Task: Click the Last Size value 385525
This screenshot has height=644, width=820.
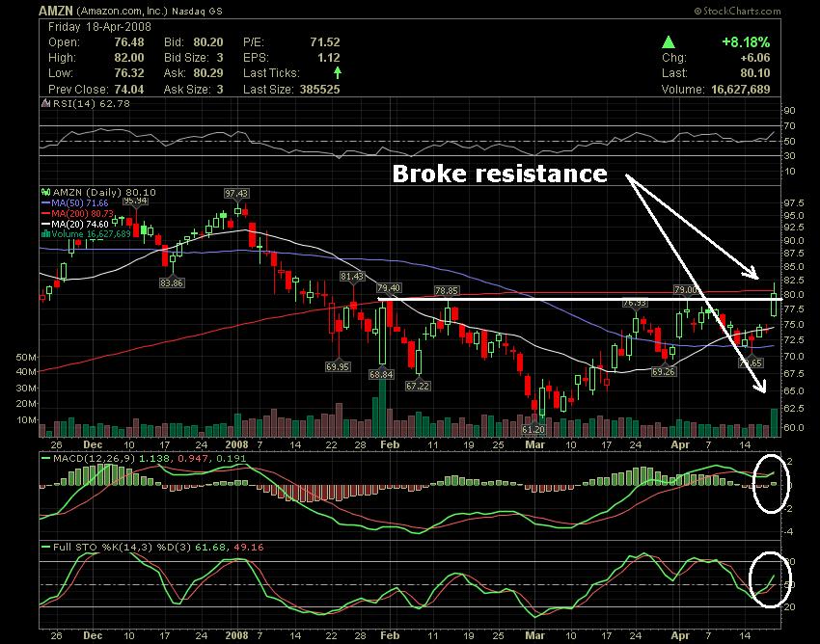Action: [x=319, y=90]
